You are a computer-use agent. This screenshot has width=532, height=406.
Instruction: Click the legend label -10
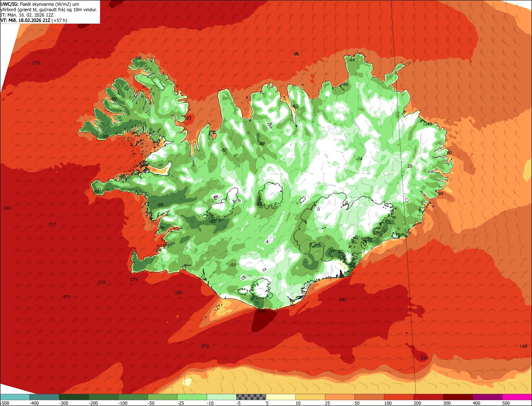(x=211, y=403)
